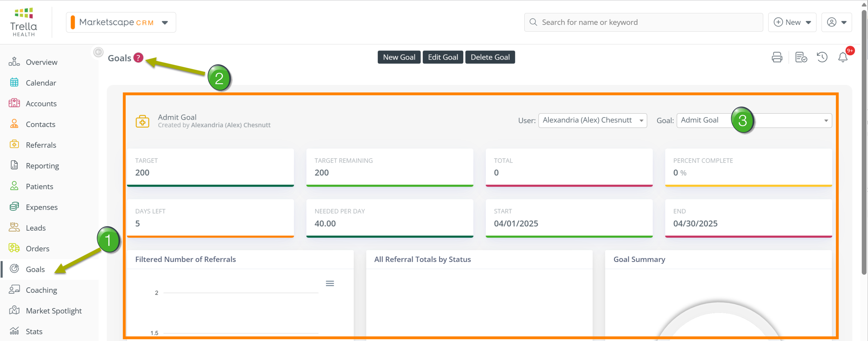Focus the name or keyword search field
Viewport: 868px width, 341px height.
(644, 23)
